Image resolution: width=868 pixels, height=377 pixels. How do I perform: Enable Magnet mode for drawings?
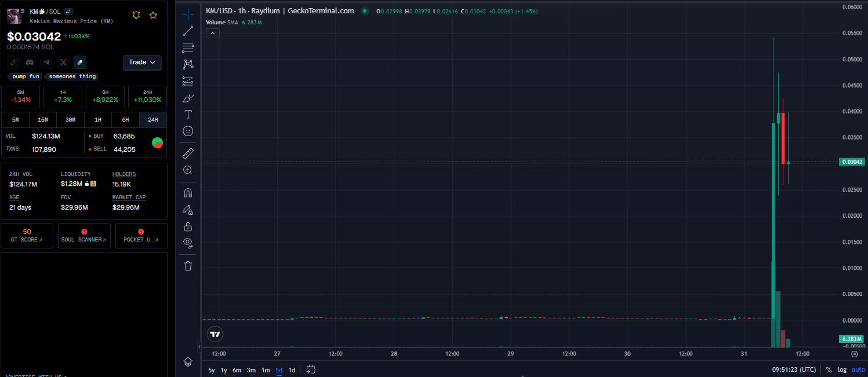[x=187, y=192]
